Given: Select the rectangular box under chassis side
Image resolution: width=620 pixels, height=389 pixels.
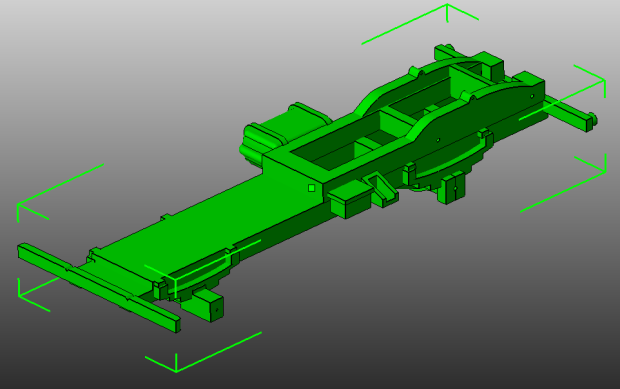Looking at the screenshot, I should [x=350, y=200].
